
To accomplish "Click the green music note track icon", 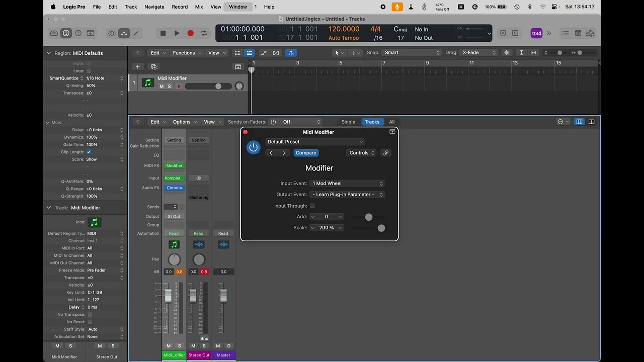I will (x=147, y=82).
